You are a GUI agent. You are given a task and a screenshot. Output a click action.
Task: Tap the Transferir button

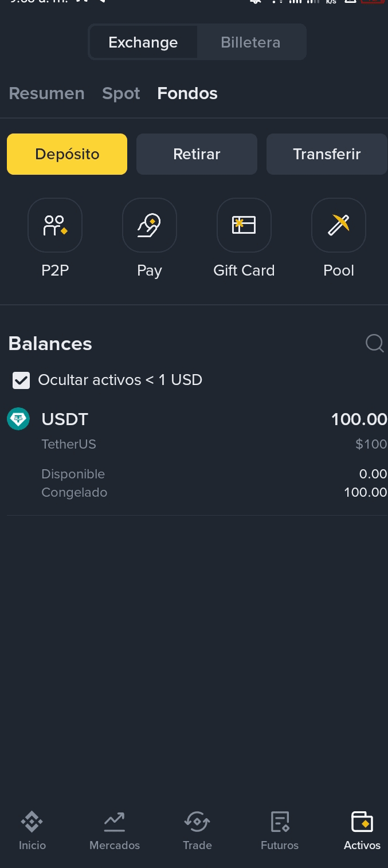click(327, 154)
